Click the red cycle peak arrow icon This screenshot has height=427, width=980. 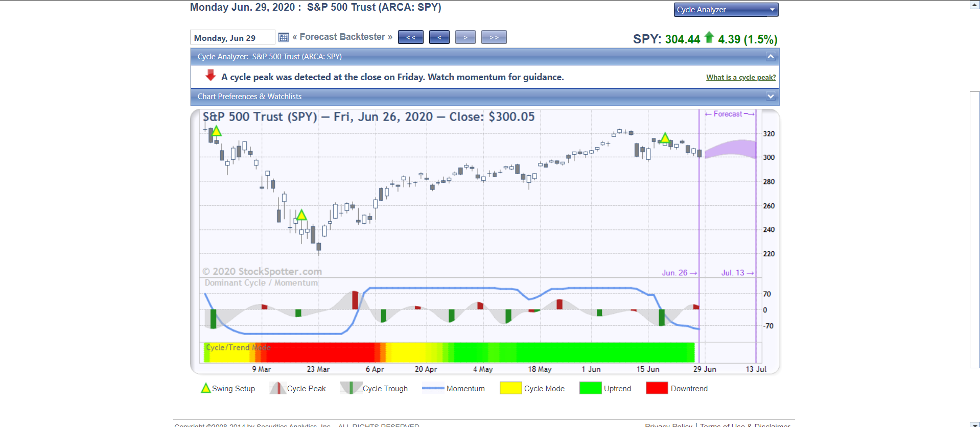click(x=211, y=76)
